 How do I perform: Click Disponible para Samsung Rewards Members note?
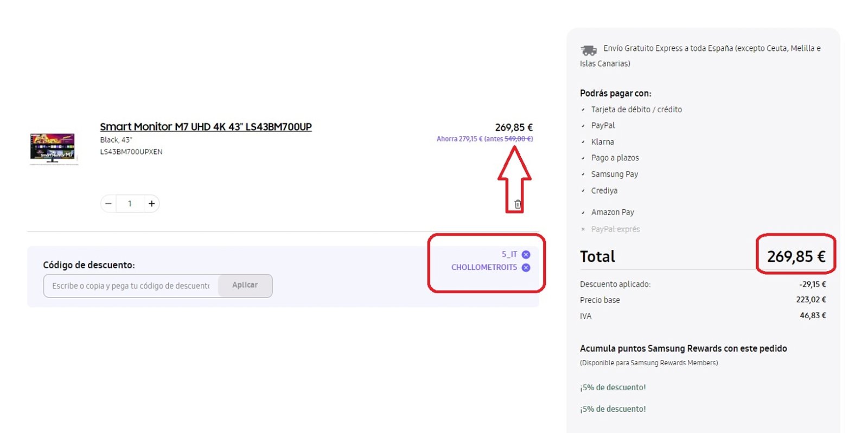[649, 363]
